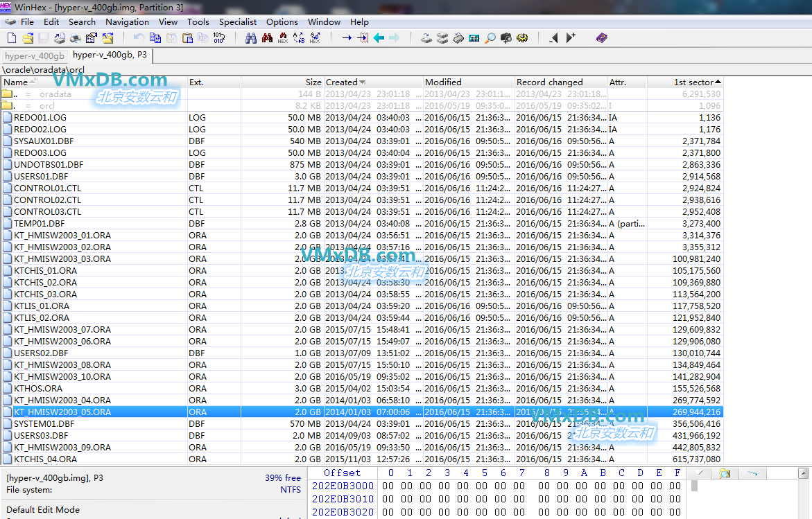Click the Open Folder toolbar icon
This screenshot has width=812, height=519.
click(107, 38)
